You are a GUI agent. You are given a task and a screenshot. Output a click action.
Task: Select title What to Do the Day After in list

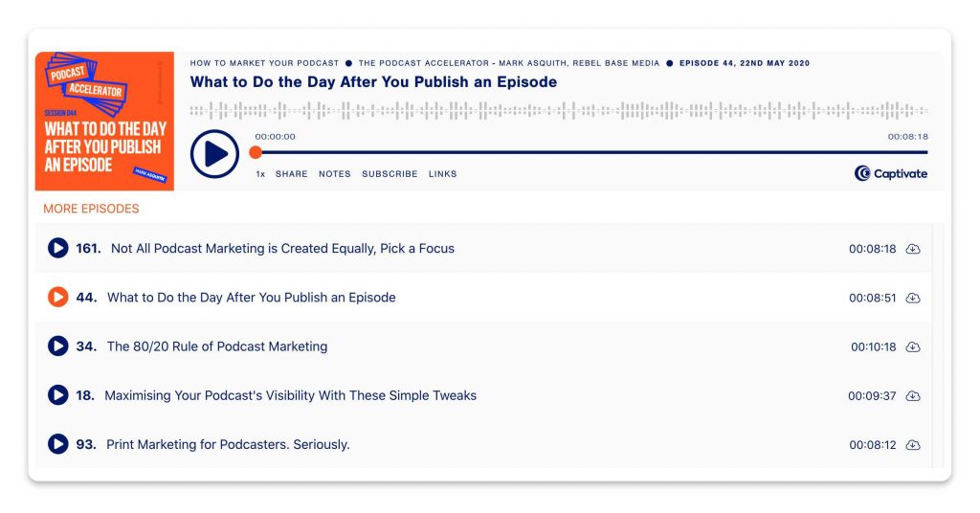coord(252,298)
